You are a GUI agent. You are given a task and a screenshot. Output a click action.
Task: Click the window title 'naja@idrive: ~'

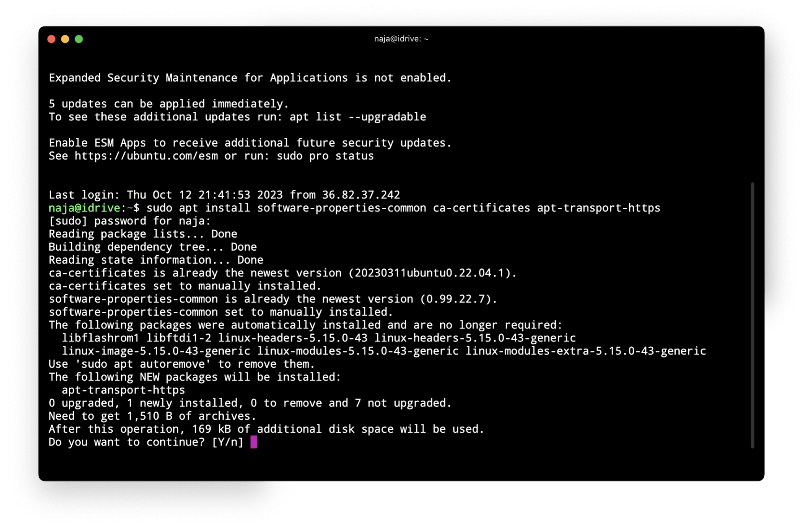(401, 39)
